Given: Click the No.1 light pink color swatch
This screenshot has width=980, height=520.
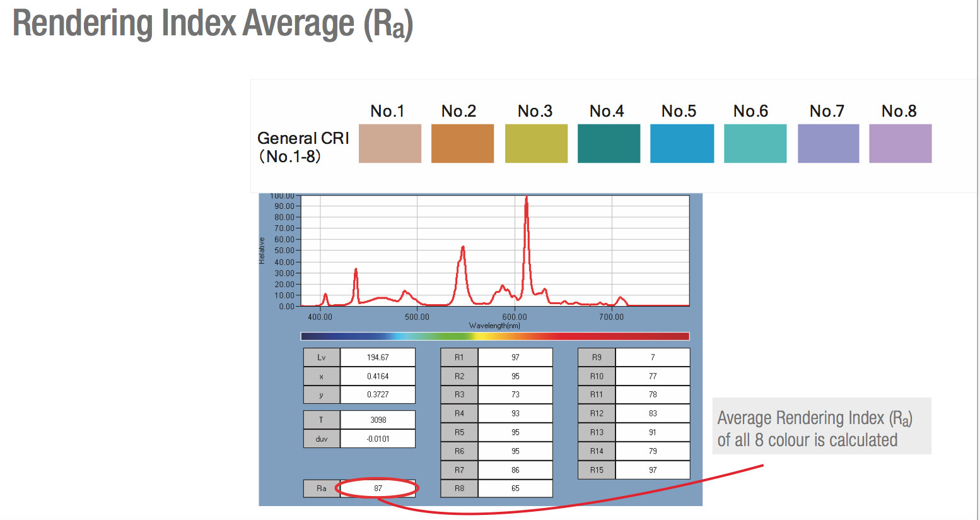Looking at the screenshot, I should 390,144.
